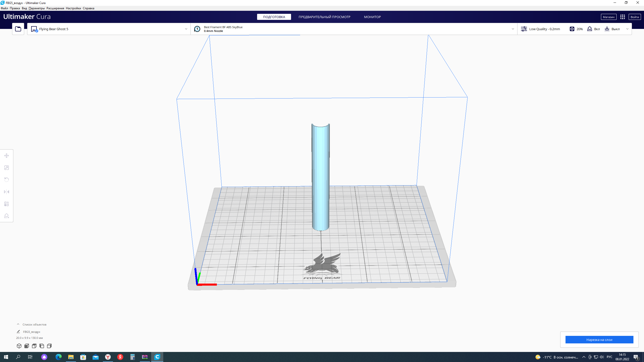
Task: Switch to ПРЕДВАРИТЕЛЬНЫЙ ПРОСМОТР tab
Action: (x=324, y=17)
